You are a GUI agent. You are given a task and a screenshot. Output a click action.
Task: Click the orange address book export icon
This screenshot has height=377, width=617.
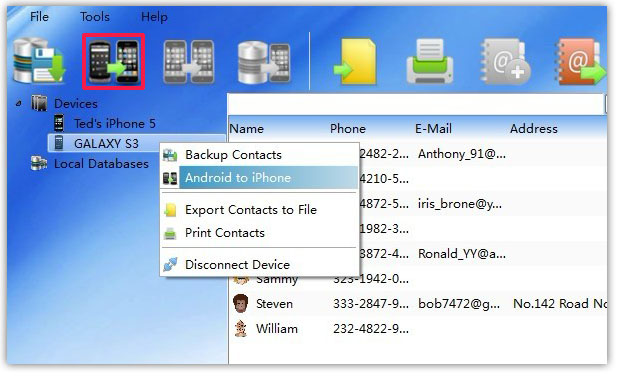[580, 61]
